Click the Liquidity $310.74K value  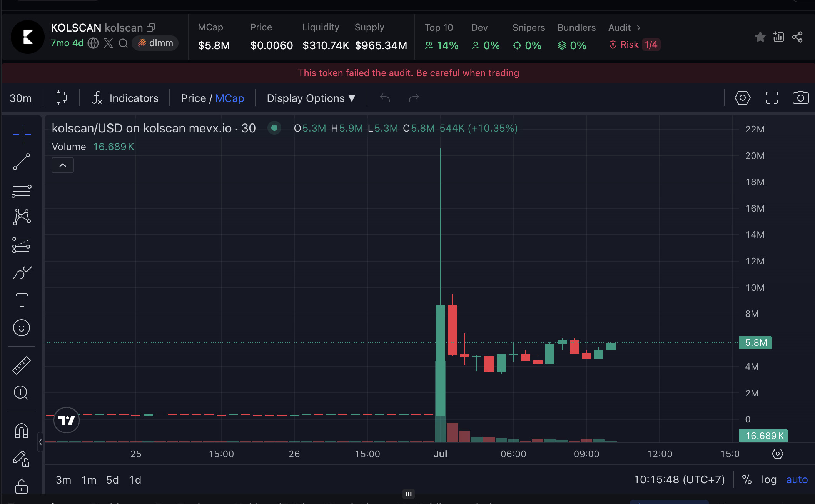[x=326, y=45]
